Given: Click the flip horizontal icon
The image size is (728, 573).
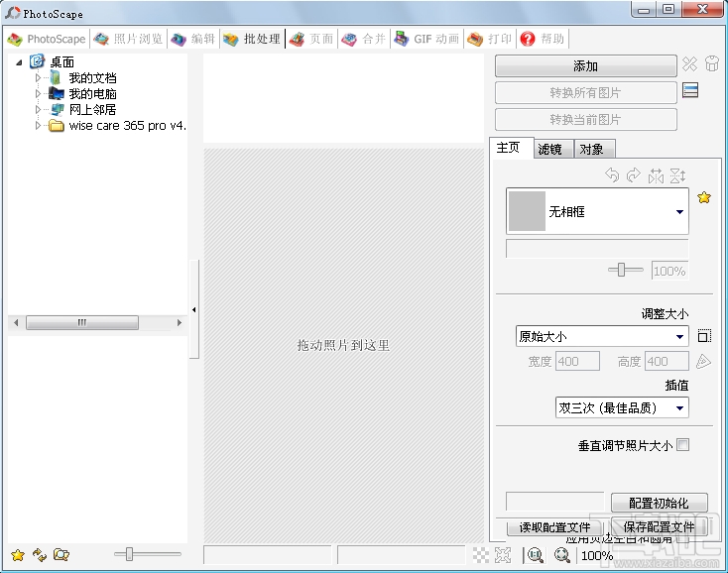Looking at the screenshot, I should tap(656, 175).
